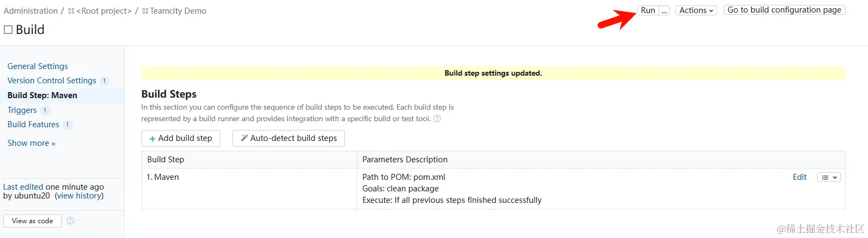Open the view history link

click(79, 196)
